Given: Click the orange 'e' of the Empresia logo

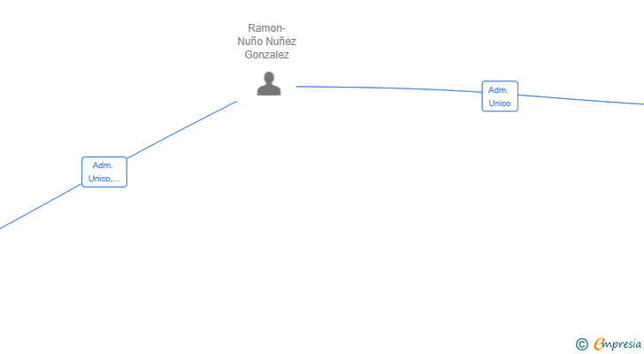Looking at the screenshot, I should click(x=599, y=343).
